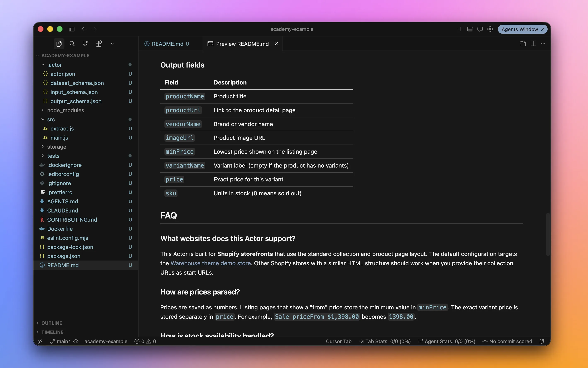Viewport: 588px width, 368px height.
Task: Open the Explorer files view
Action: pos(59,43)
